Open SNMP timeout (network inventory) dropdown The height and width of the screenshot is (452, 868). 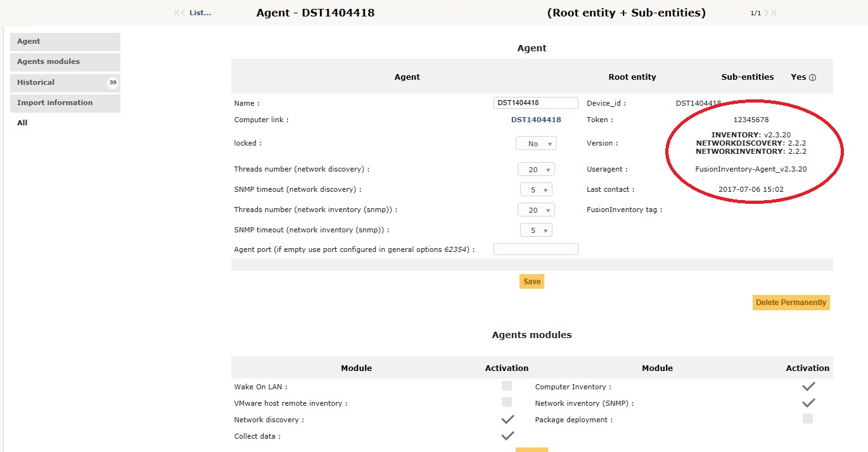536,230
